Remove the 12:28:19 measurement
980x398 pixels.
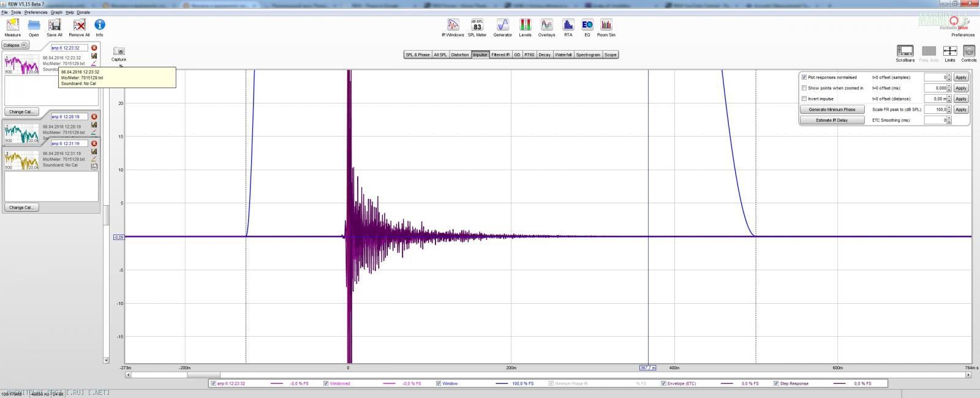click(x=94, y=117)
